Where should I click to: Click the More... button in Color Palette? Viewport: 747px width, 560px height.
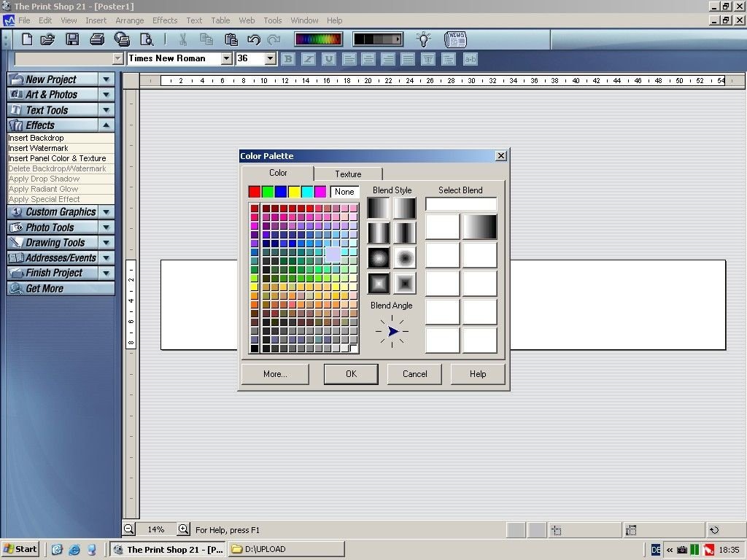[x=274, y=374]
